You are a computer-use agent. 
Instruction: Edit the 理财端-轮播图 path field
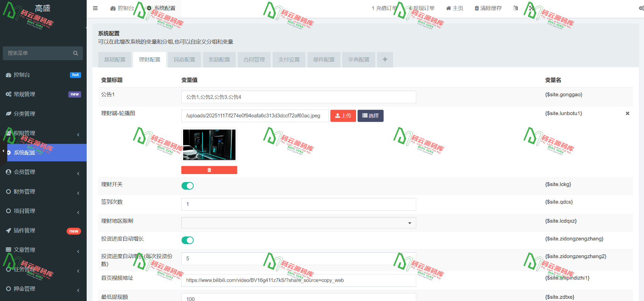(255, 116)
